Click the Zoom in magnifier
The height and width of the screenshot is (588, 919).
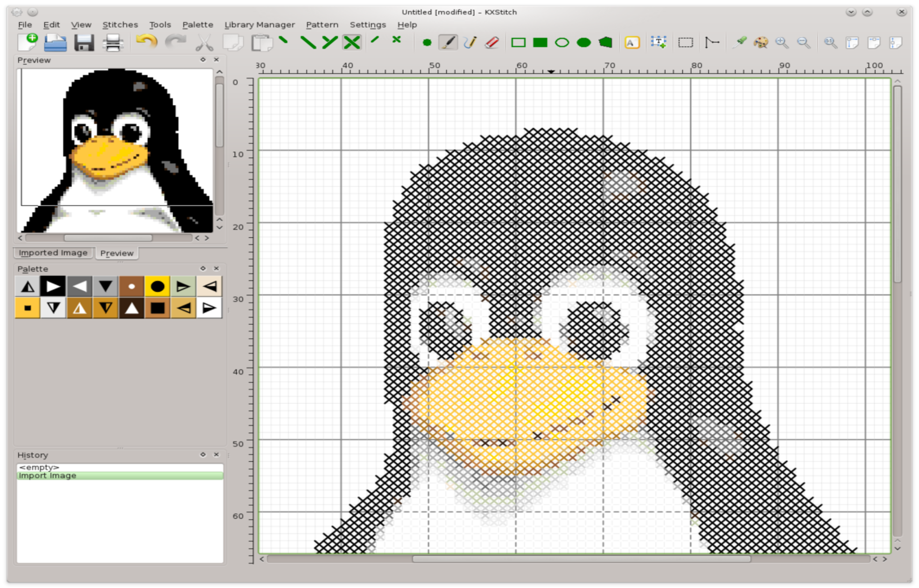pyautogui.click(x=782, y=42)
